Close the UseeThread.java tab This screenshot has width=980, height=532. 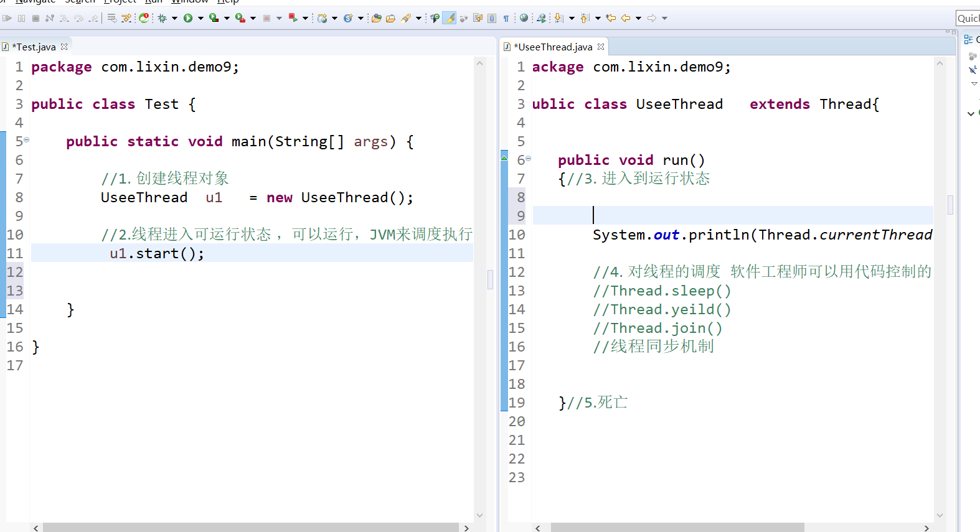pos(601,47)
